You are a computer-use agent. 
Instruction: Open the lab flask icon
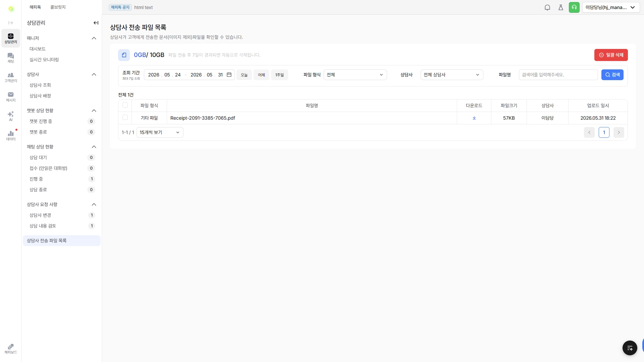561,7
